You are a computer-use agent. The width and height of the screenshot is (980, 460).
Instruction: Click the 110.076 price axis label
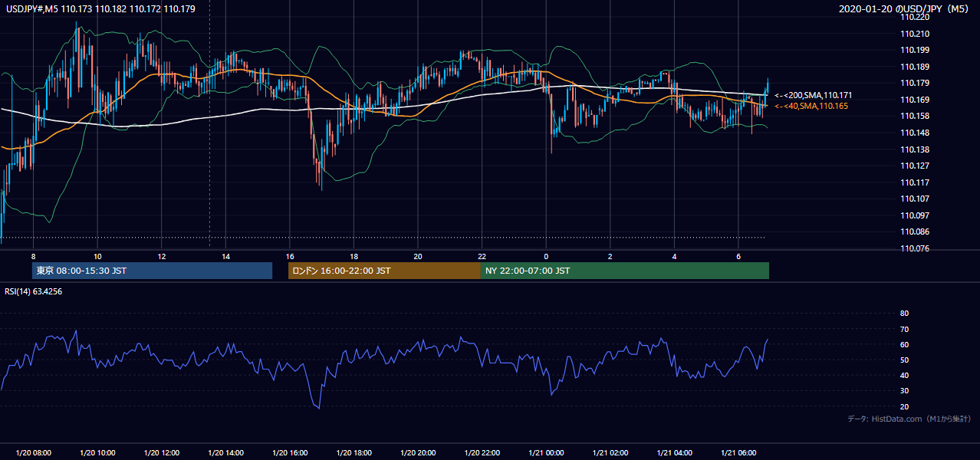(x=915, y=248)
